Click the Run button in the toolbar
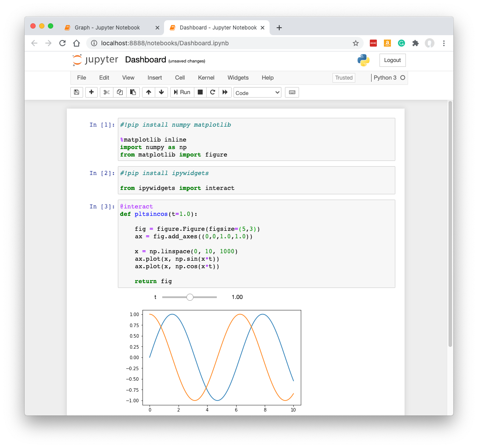The height and width of the screenshot is (448, 478). coord(182,92)
